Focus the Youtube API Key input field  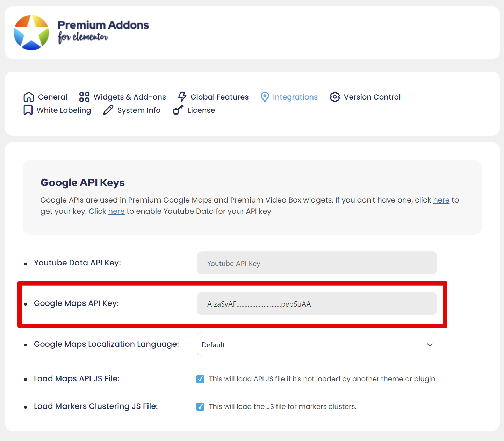coord(317,263)
